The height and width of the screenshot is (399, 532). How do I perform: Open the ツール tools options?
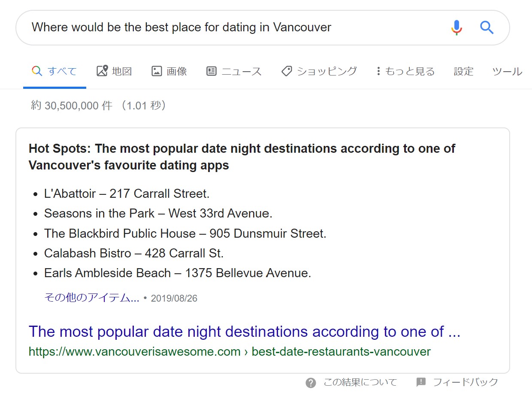click(x=507, y=71)
